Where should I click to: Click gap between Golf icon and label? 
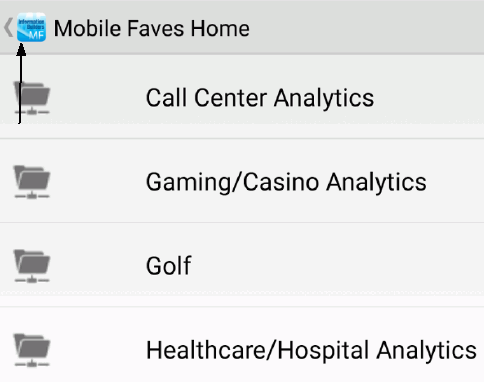tap(98, 266)
